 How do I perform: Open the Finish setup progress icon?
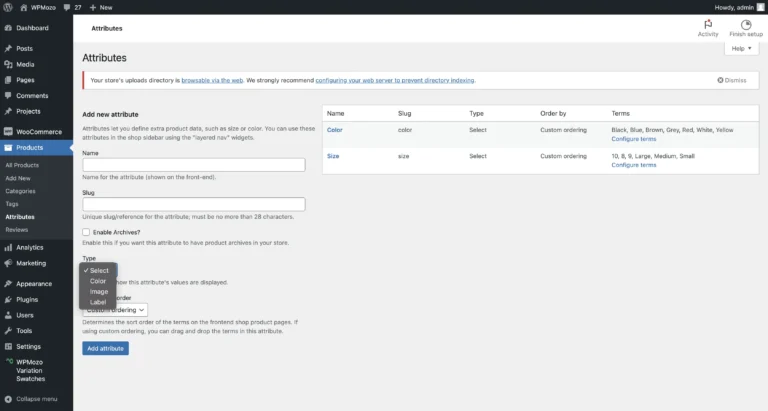pos(746,24)
